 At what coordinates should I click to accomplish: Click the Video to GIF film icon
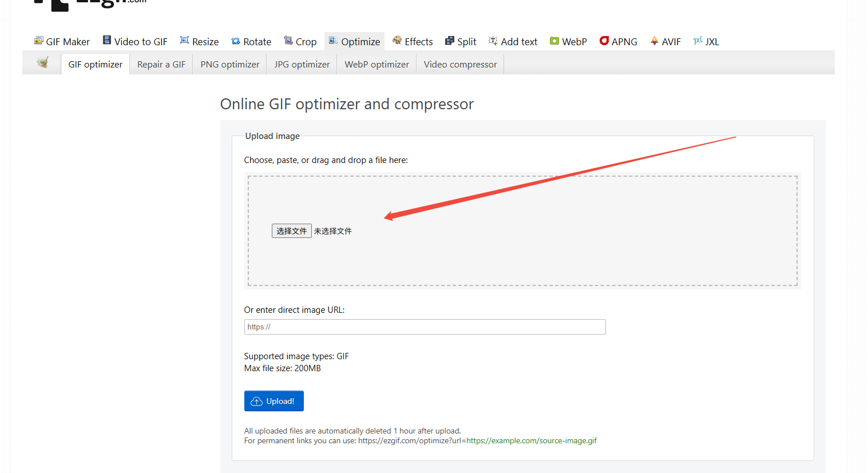click(107, 40)
